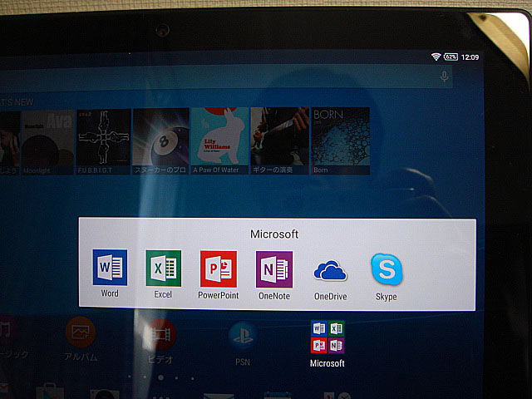Open the Moonlight album thumbnail
The height and width of the screenshot is (399, 532).
pyautogui.click(x=48, y=142)
